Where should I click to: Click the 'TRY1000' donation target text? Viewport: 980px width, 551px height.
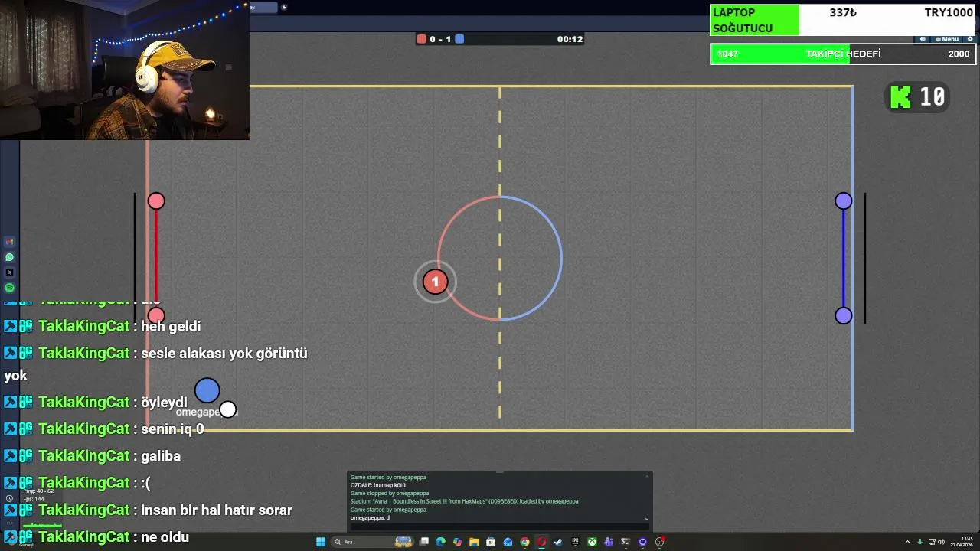point(949,12)
